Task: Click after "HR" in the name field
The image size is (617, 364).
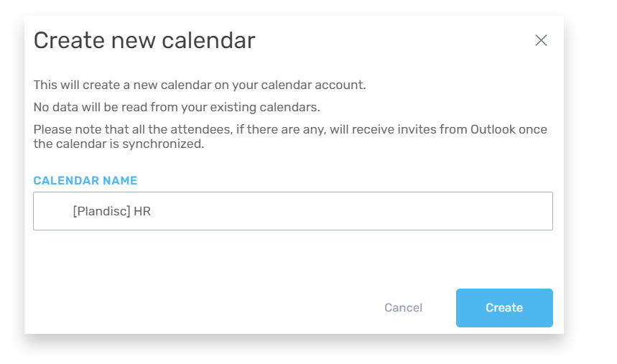Action: click(152, 211)
